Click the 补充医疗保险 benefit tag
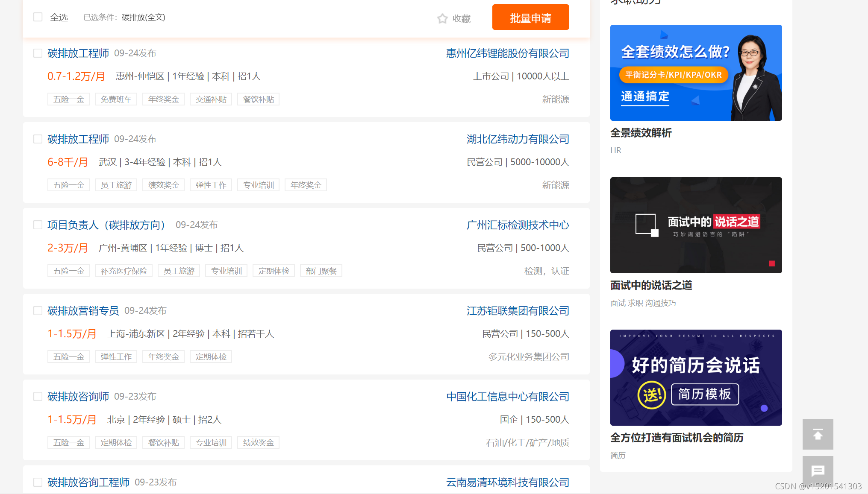The height and width of the screenshot is (494, 868). point(124,271)
